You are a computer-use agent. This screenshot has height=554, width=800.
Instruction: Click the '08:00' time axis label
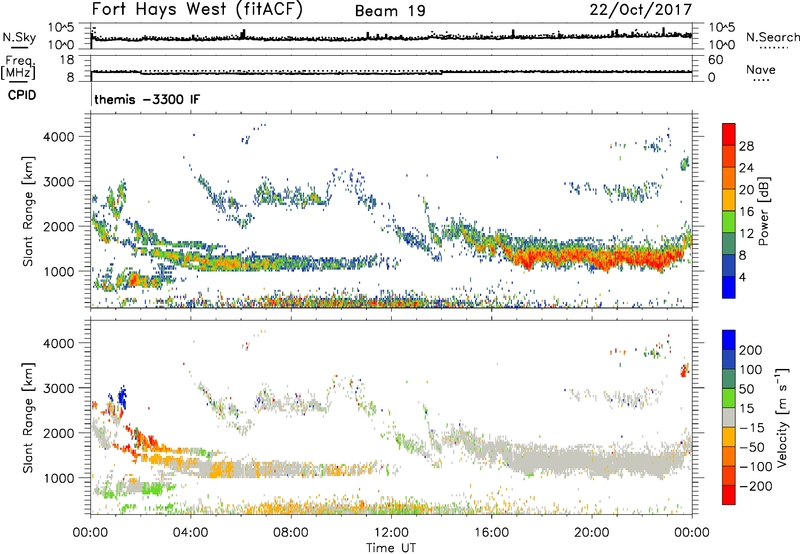[x=291, y=533]
